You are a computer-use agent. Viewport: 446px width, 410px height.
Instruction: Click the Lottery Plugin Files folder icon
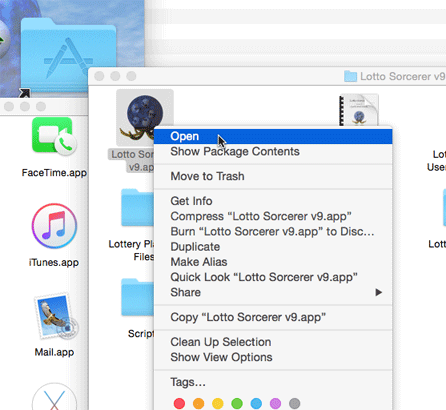(137, 208)
